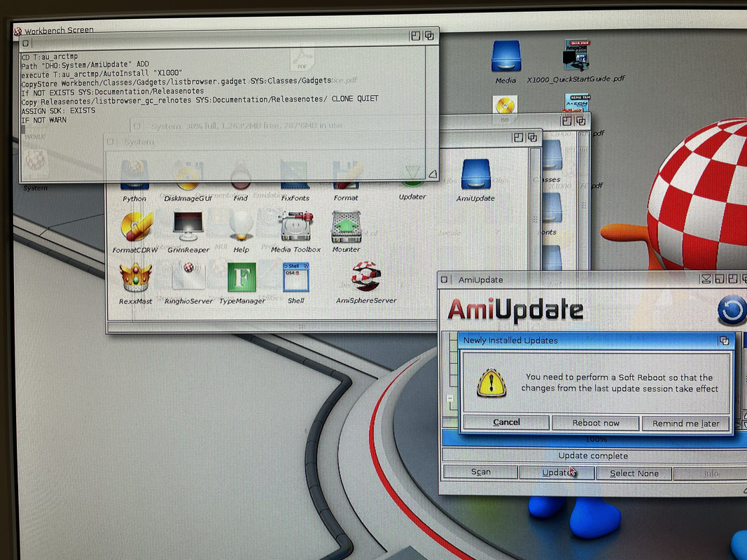Open the RexxMast crown icon
747x560 pixels.
click(x=136, y=277)
